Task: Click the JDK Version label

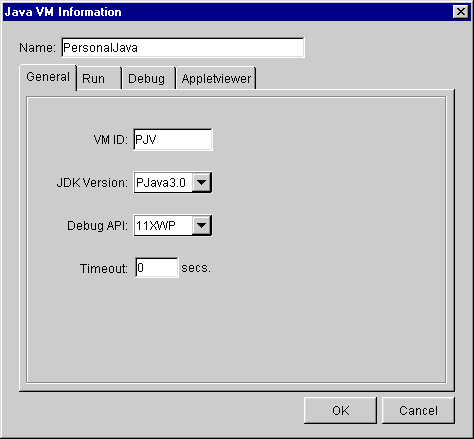Action: pyautogui.click(x=92, y=183)
